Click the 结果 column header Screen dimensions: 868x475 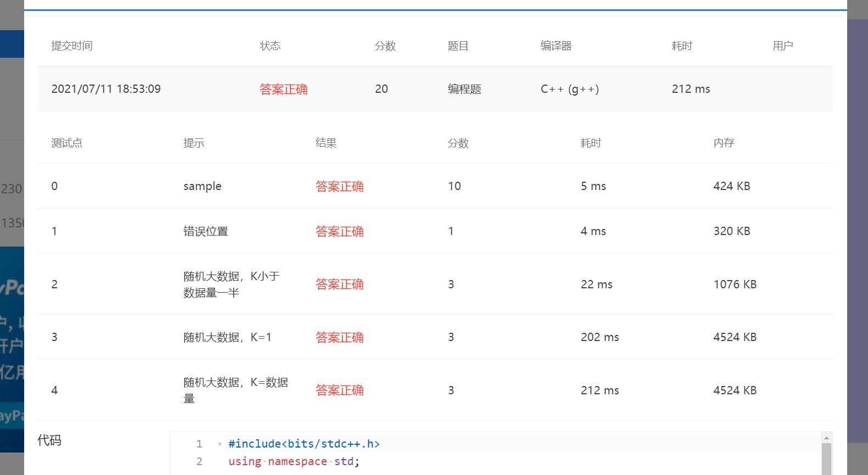coord(326,143)
